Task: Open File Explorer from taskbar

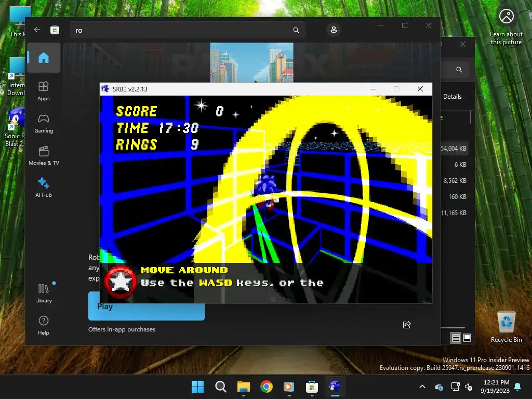Action: click(x=244, y=387)
